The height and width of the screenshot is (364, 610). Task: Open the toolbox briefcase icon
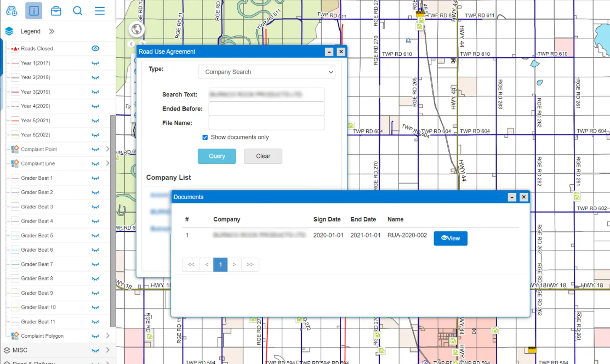pyautogui.click(x=56, y=11)
